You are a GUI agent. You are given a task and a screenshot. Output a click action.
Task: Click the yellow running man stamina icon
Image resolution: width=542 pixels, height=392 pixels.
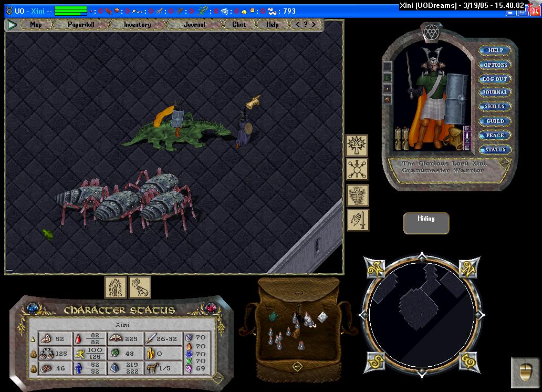tap(80, 354)
